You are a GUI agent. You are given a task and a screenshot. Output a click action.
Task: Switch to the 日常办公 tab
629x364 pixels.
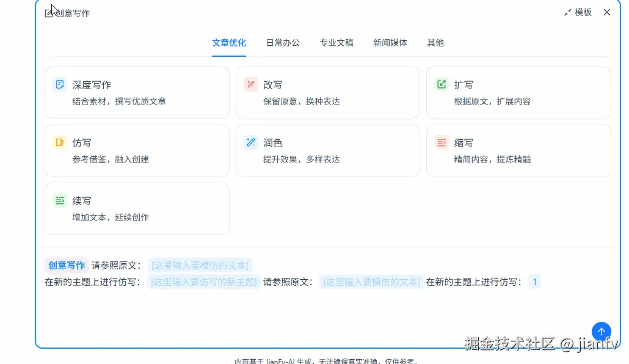283,43
